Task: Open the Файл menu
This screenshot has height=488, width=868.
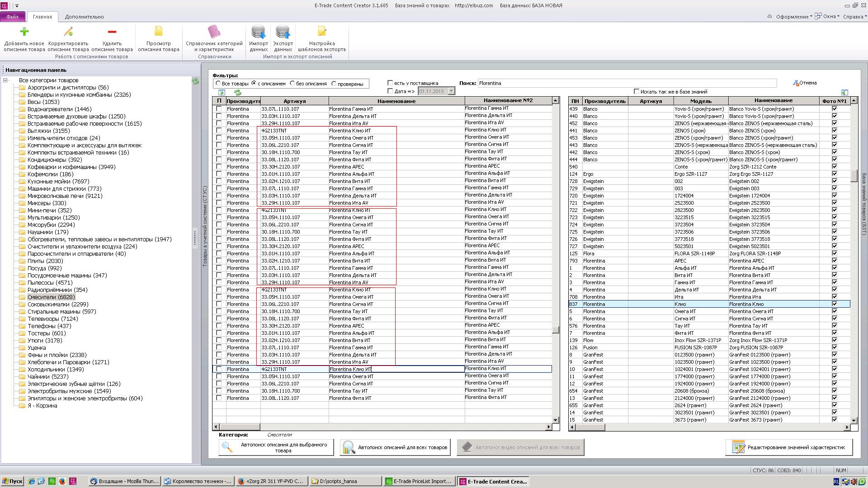Action: click(13, 17)
